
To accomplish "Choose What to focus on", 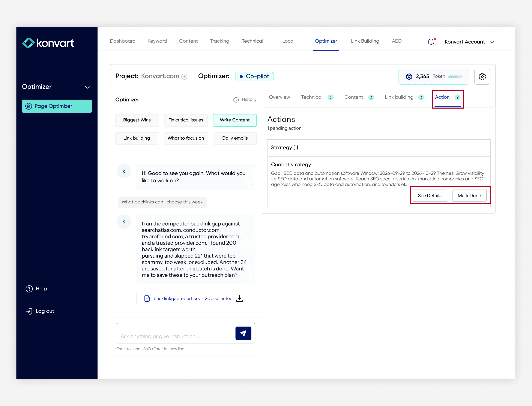I will click(x=186, y=138).
